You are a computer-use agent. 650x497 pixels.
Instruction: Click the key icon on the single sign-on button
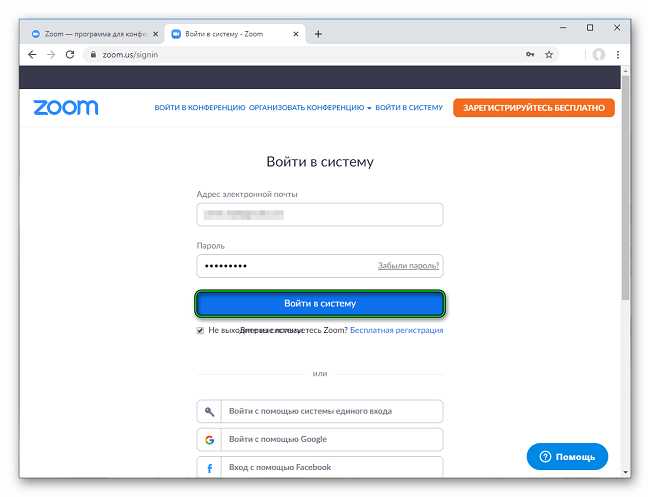pyautogui.click(x=209, y=411)
